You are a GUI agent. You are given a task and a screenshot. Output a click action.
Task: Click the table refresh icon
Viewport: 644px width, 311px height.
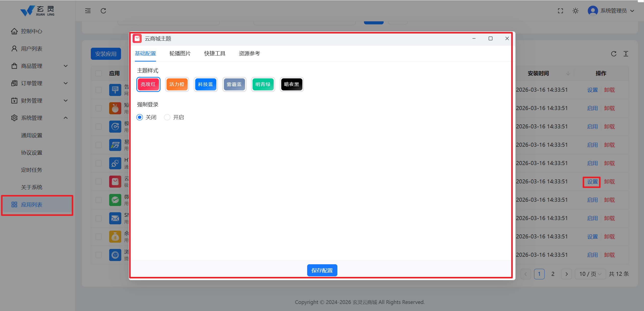coord(614,54)
